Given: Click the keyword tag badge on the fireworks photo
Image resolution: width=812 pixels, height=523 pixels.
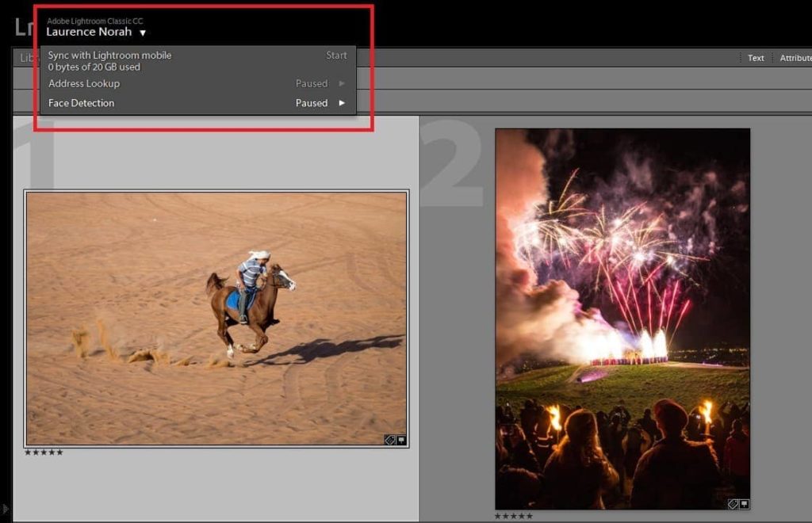Looking at the screenshot, I should [x=733, y=504].
